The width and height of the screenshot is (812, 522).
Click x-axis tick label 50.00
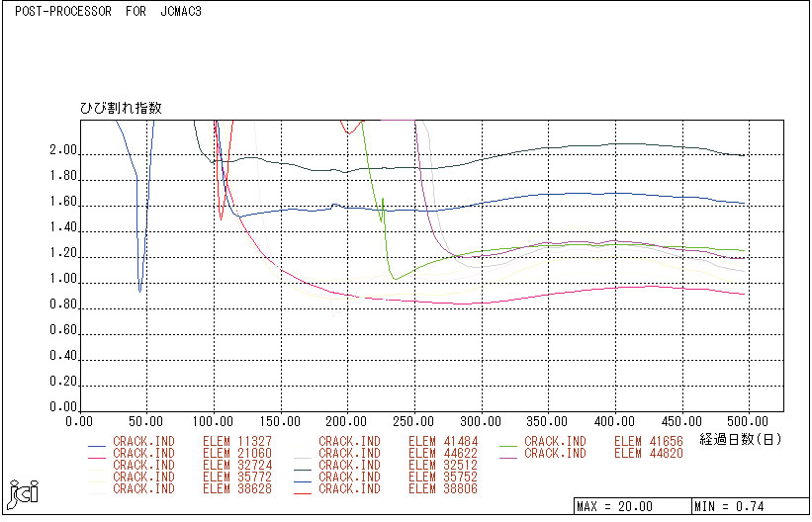coord(146,422)
